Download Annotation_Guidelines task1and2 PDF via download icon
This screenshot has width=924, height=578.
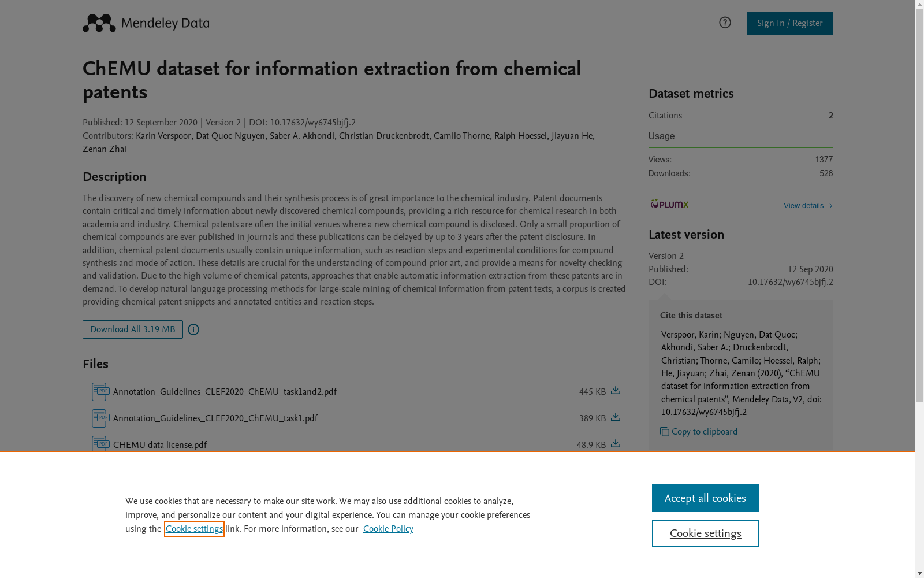616,391
